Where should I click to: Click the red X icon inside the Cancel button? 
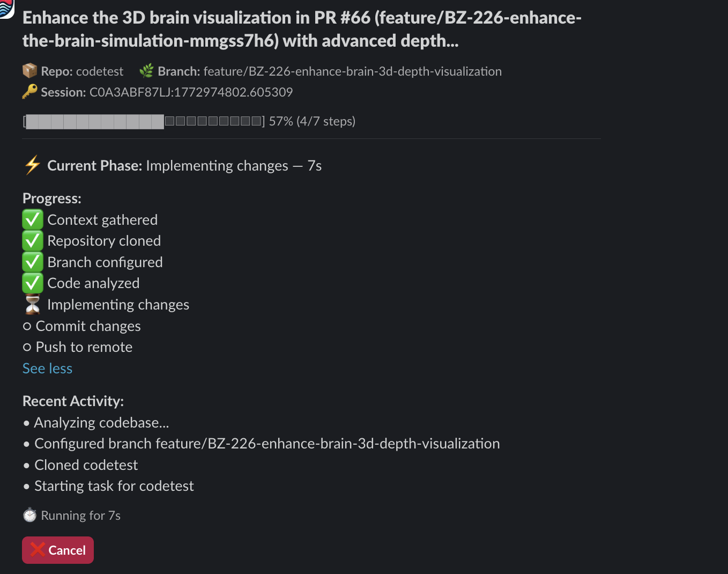coord(38,549)
